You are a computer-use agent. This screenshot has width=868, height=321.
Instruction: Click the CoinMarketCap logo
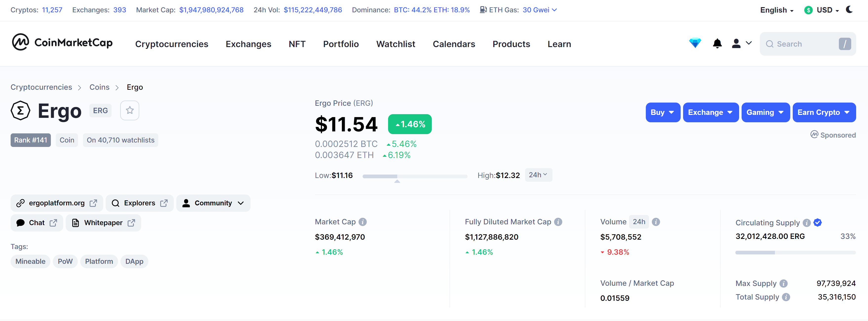[x=62, y=43]
